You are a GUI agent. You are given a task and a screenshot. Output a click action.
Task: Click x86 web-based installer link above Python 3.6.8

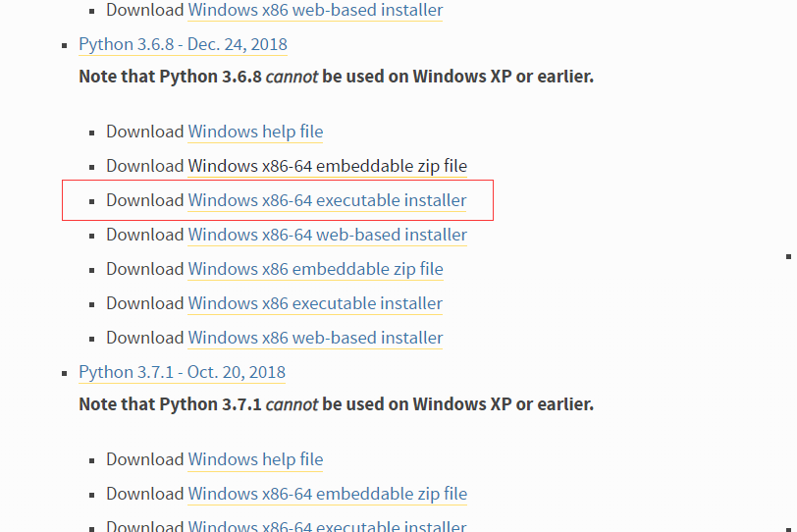pos(315,11)
